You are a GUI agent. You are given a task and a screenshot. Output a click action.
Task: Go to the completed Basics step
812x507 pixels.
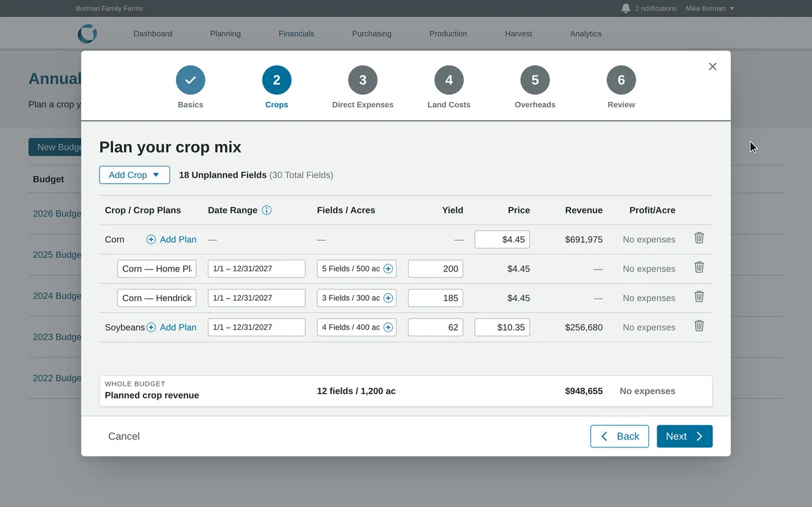(190, 80)
